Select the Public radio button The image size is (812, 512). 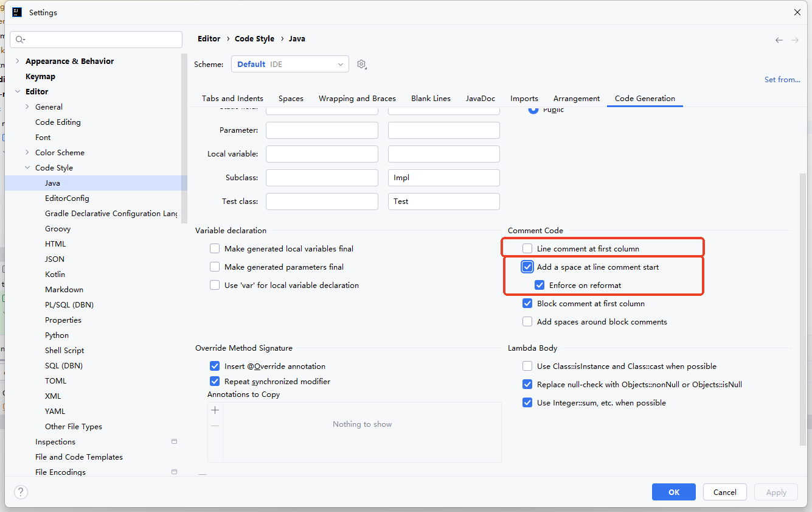pos(533,110)
